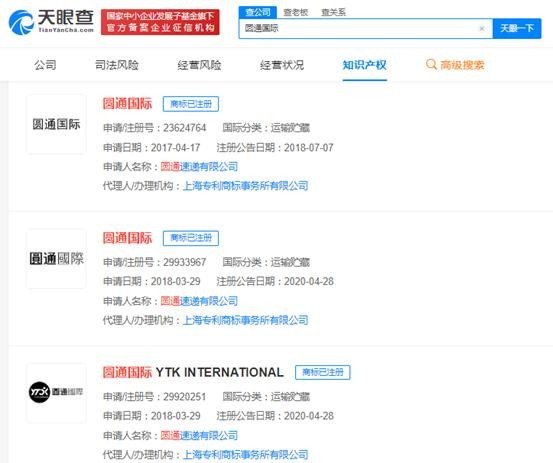Open the traditional-character 圓通國際 trademark thumbnail
Image resolution: width=553 pixels, height=463 pixels.
56,258
